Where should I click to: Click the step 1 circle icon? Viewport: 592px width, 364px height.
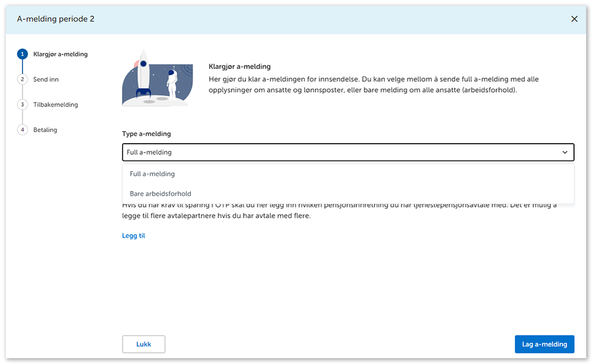(23, 54)
